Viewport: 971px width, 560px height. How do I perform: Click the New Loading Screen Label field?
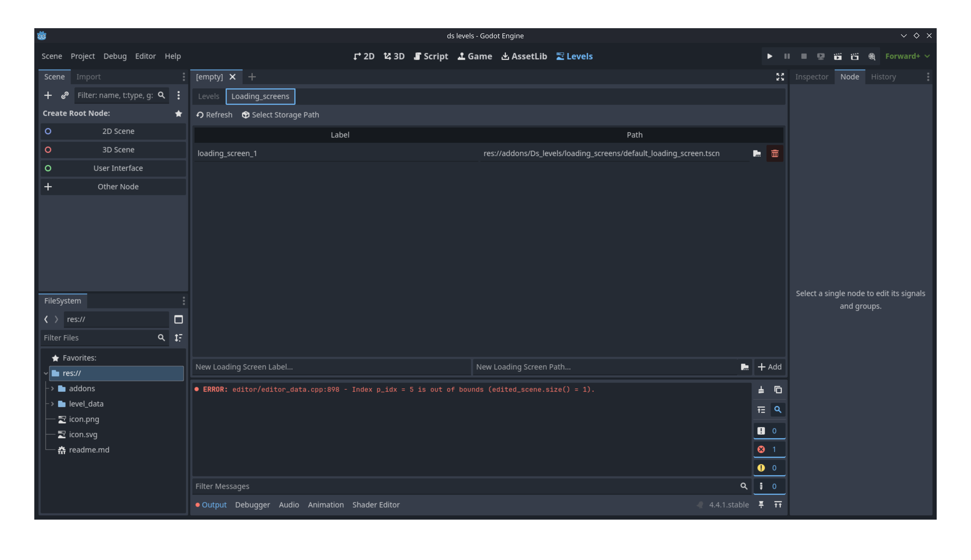point(331,367)
